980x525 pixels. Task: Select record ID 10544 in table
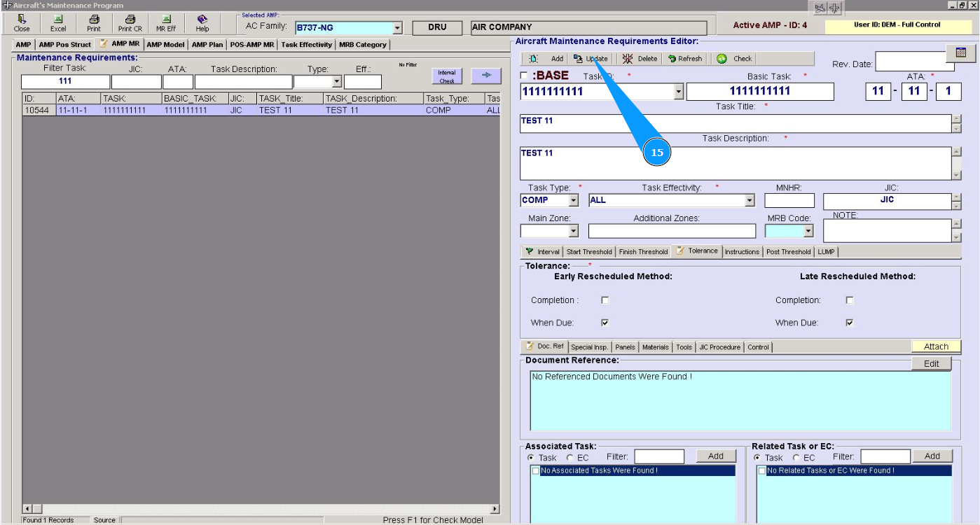[261, 111]
